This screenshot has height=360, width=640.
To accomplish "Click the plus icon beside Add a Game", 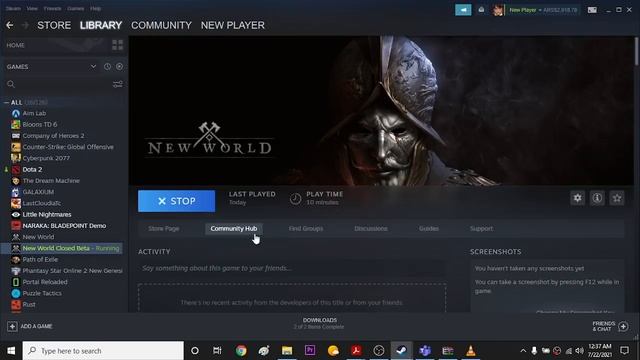I will (12, 326).
